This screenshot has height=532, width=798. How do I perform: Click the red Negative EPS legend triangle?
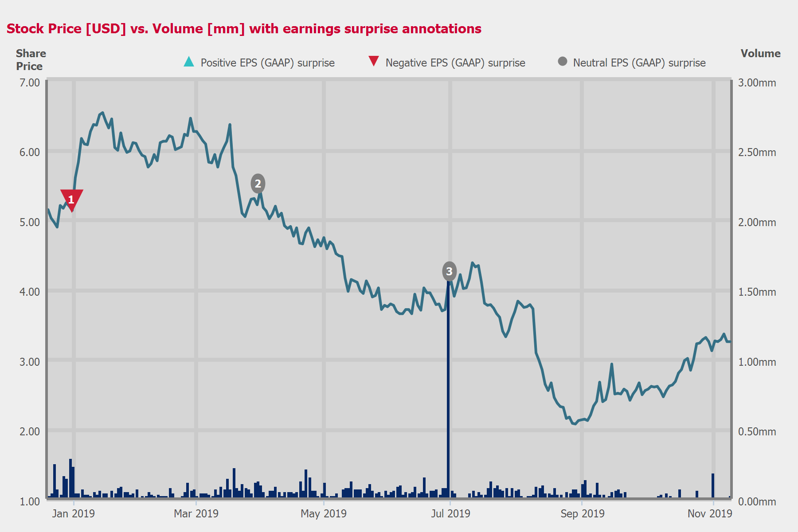(374, 61)
